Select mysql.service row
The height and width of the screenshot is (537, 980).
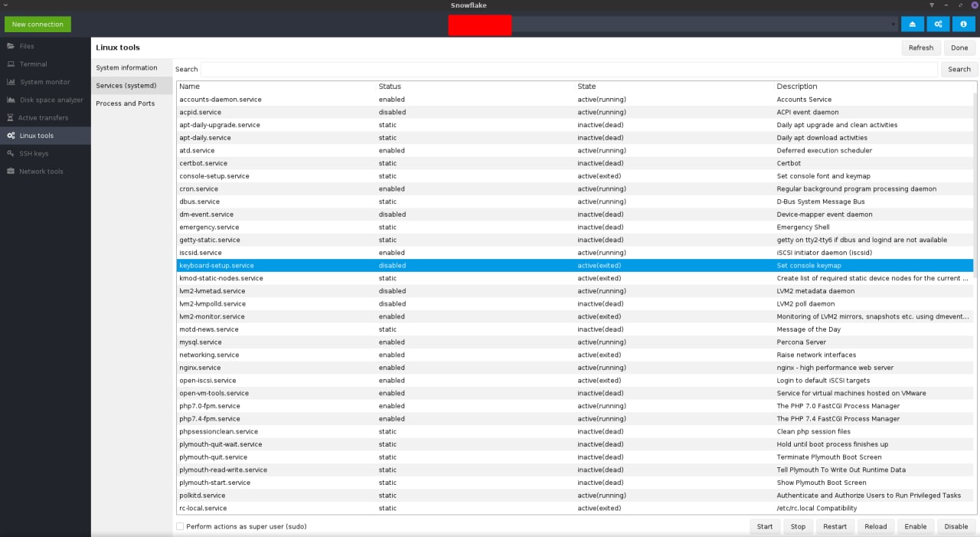pyautogui.click(x=575, y=342)
